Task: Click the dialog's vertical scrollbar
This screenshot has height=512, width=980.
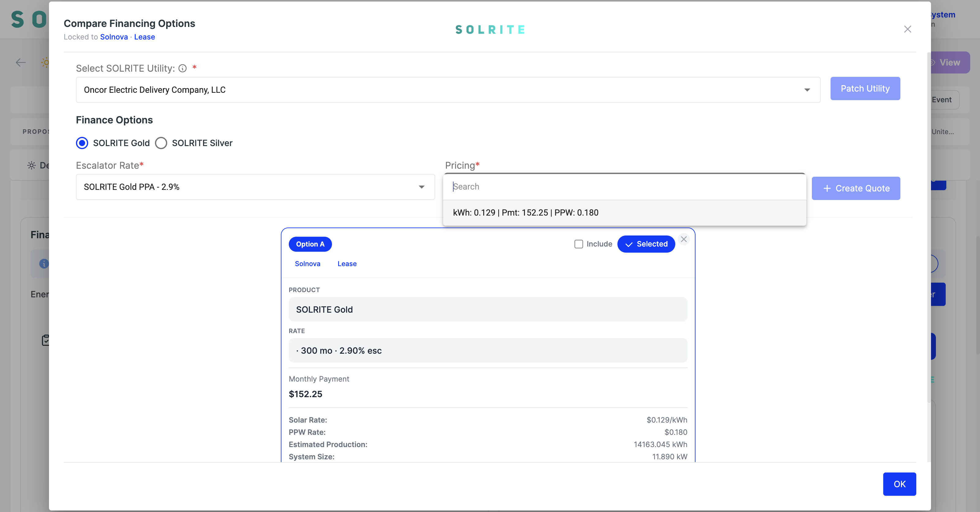Action: pyautogui.click(x=929, y=228)
